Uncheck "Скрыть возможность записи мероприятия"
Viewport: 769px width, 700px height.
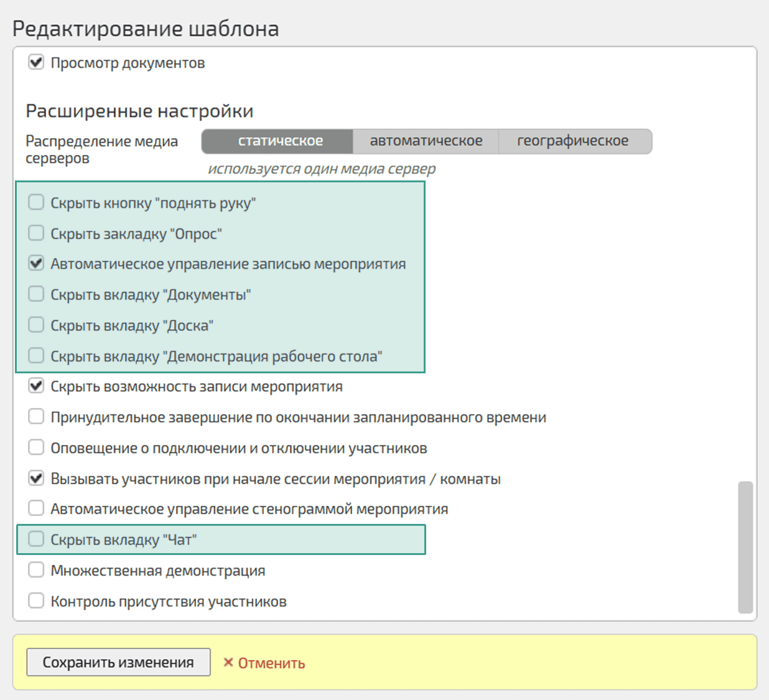click(36, 386)
